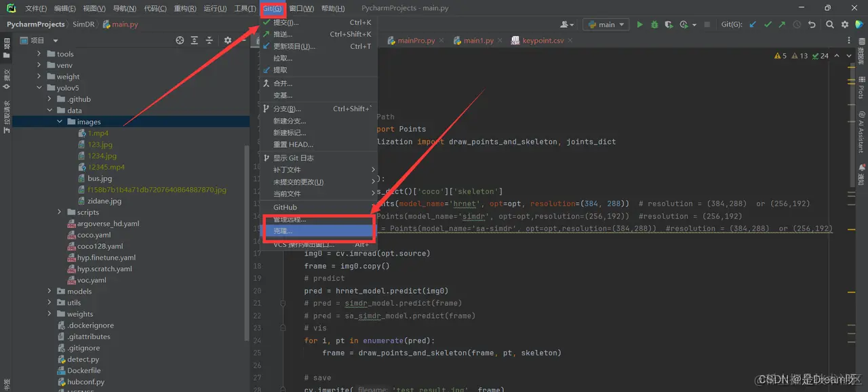Screen dimensions: 868x392
Task: Collapse the data folder
Action: click(x=50, y=111)
